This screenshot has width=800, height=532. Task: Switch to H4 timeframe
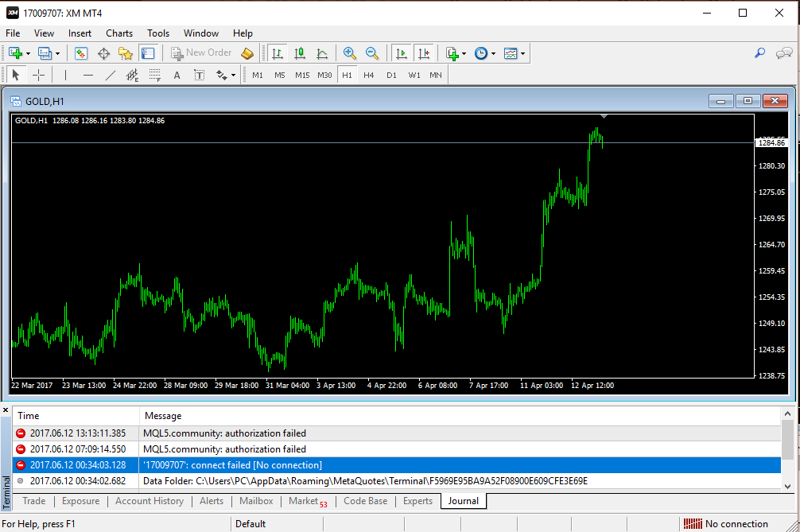click(369, 75)
